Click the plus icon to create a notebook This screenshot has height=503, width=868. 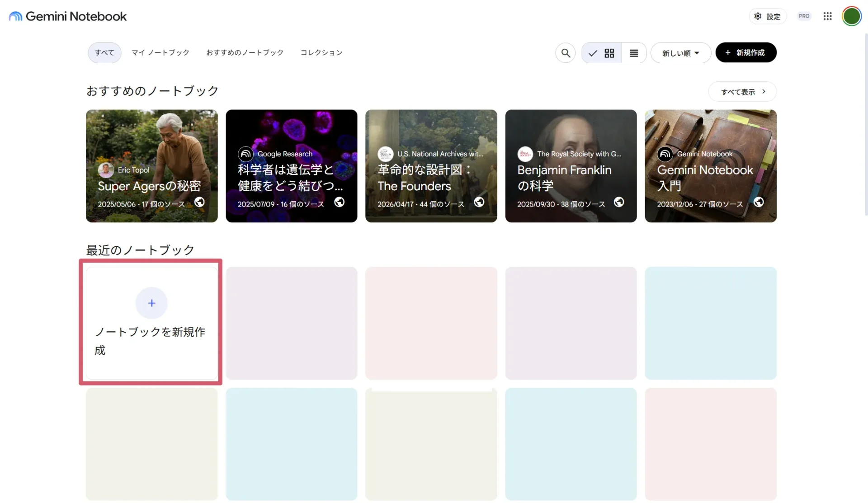151,303
